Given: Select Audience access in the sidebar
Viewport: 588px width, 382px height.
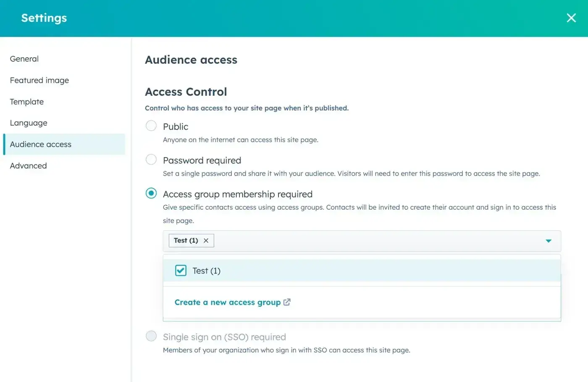Looking at the screenshot, I should [x=41, y=144].
